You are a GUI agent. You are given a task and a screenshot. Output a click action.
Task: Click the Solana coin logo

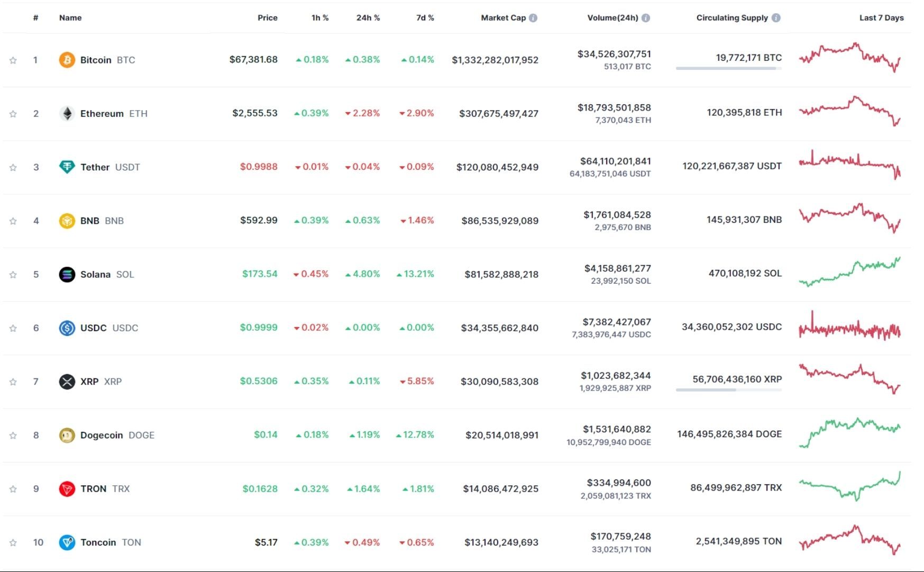coord(66,274)
